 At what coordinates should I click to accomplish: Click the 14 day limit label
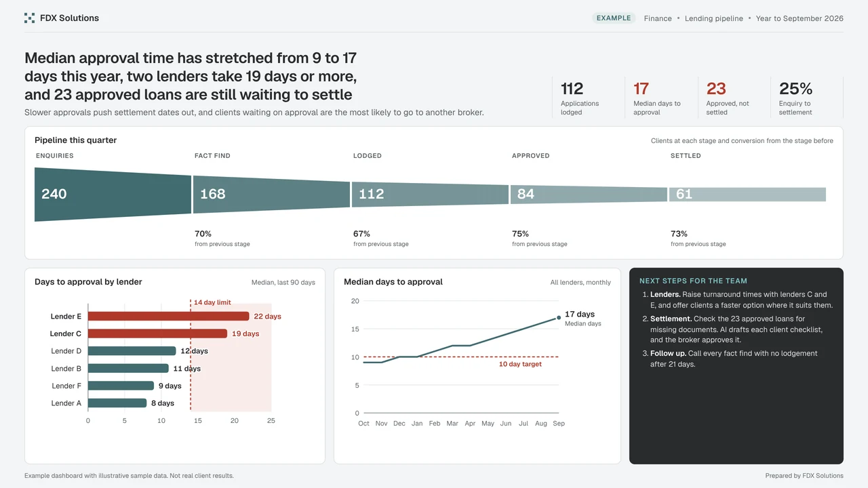tap(212, 302)
